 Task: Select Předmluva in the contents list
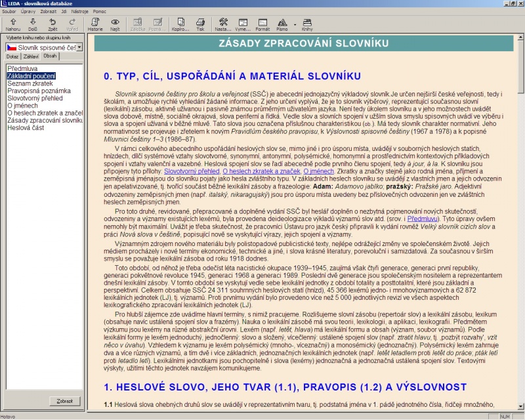point(22,69)
